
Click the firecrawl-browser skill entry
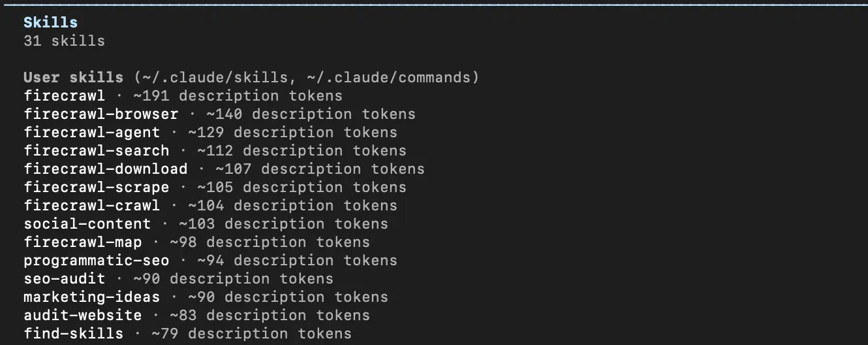101,114
